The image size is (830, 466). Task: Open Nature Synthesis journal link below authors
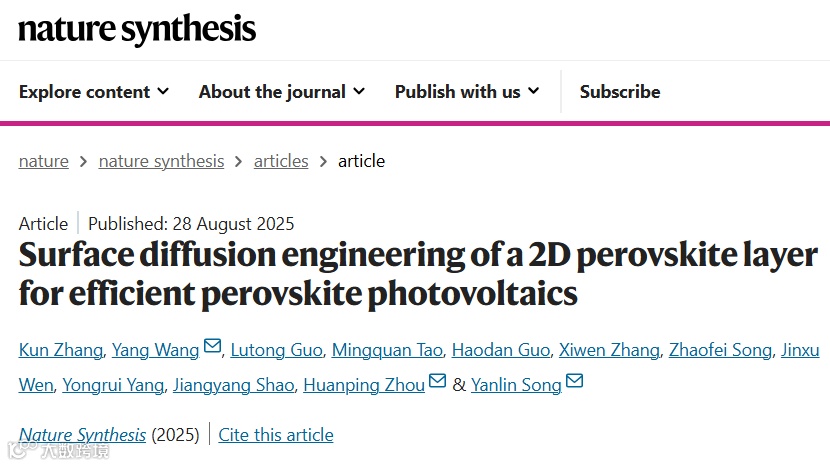click(x=82, y=435)
